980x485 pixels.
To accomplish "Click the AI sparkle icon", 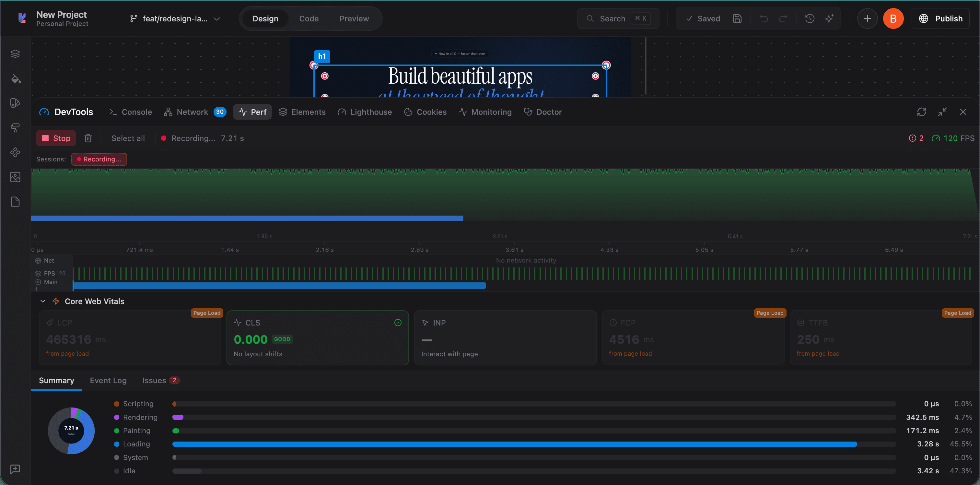I will pos(830,18).
